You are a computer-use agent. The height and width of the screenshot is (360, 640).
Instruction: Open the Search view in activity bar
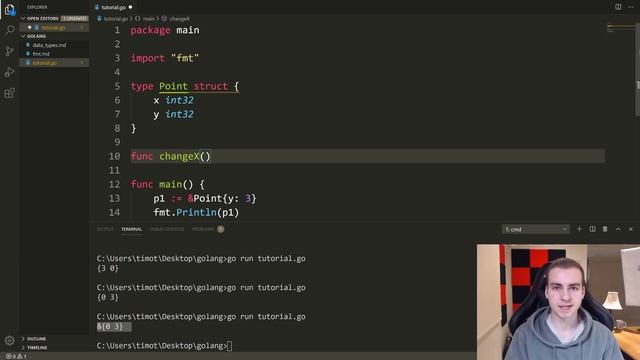(x=9, y=30)
